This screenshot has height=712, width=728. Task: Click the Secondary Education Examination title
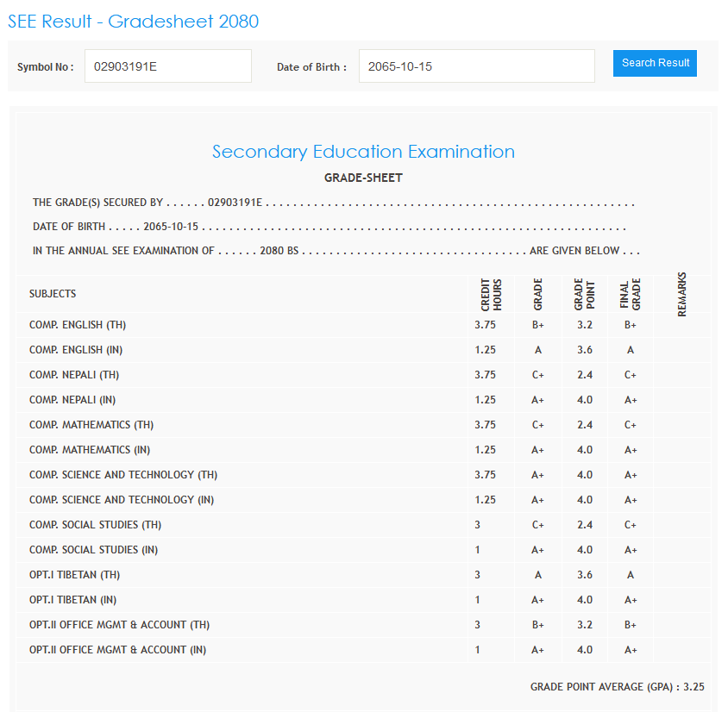tap(363, 152)
